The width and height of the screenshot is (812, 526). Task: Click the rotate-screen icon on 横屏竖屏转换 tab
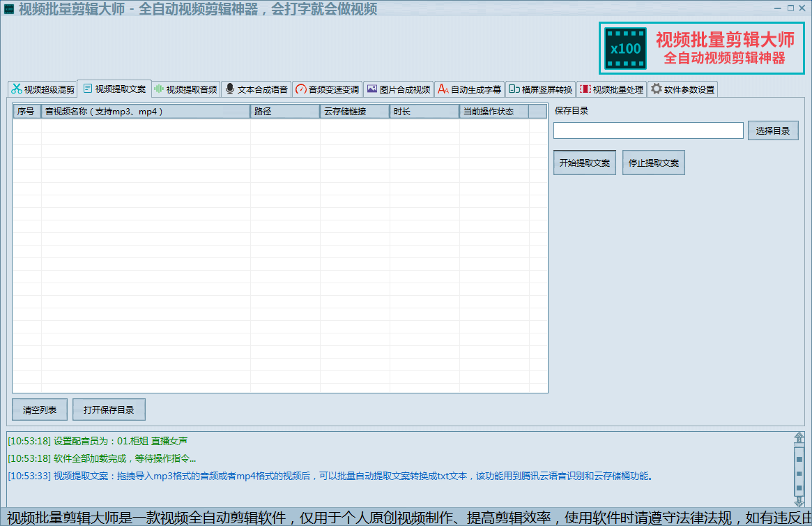pyautogui.click(x=514, y=89)
